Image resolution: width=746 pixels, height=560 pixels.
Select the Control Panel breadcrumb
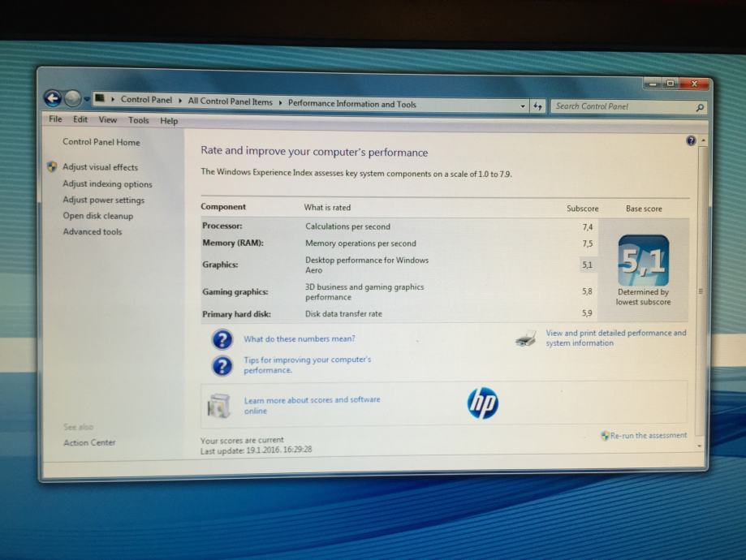pos(146,100)
